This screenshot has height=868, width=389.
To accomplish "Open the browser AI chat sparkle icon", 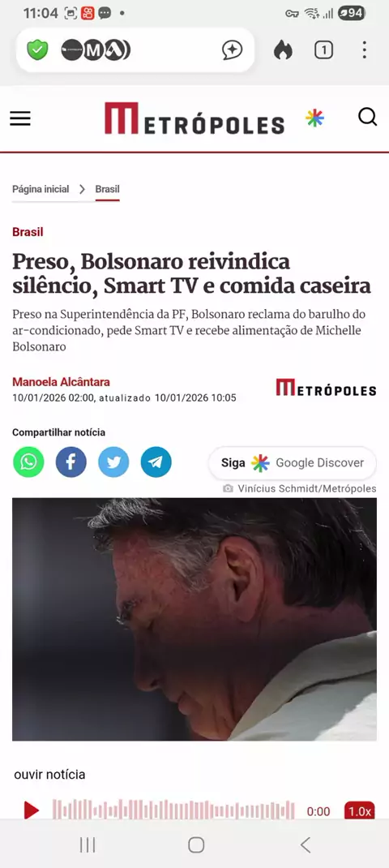I will coord(233,50).
